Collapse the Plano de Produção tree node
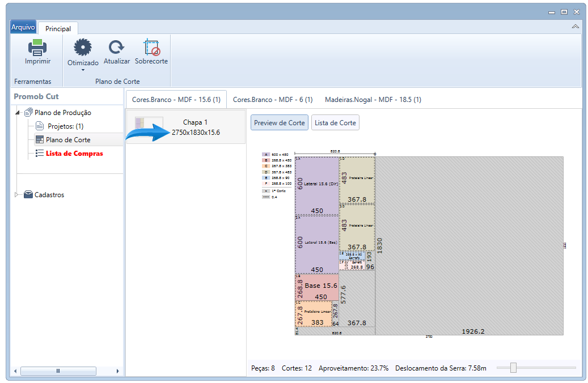The width and height of the screenshot is (588, 383). pos(17,112)
